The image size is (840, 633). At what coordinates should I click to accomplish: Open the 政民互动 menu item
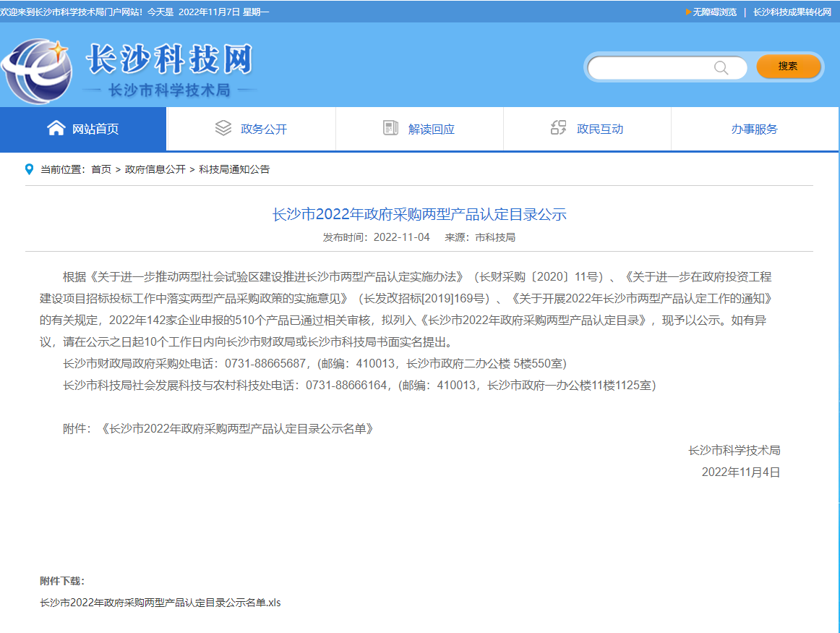click(587, 129)
